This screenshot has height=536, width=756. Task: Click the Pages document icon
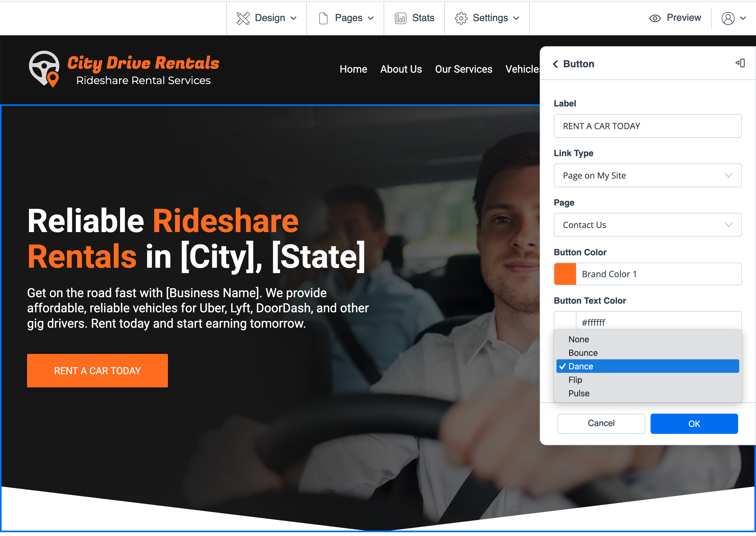coord(323,18)
